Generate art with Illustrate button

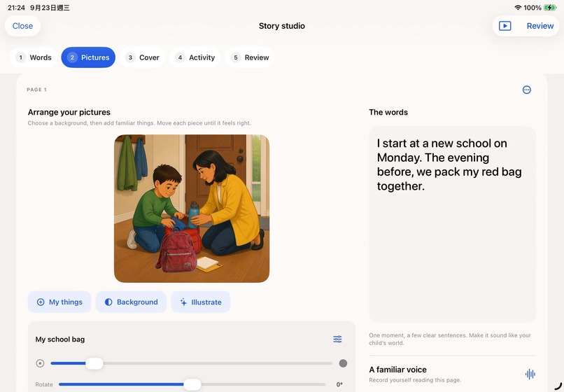click(x=201, y=302)
